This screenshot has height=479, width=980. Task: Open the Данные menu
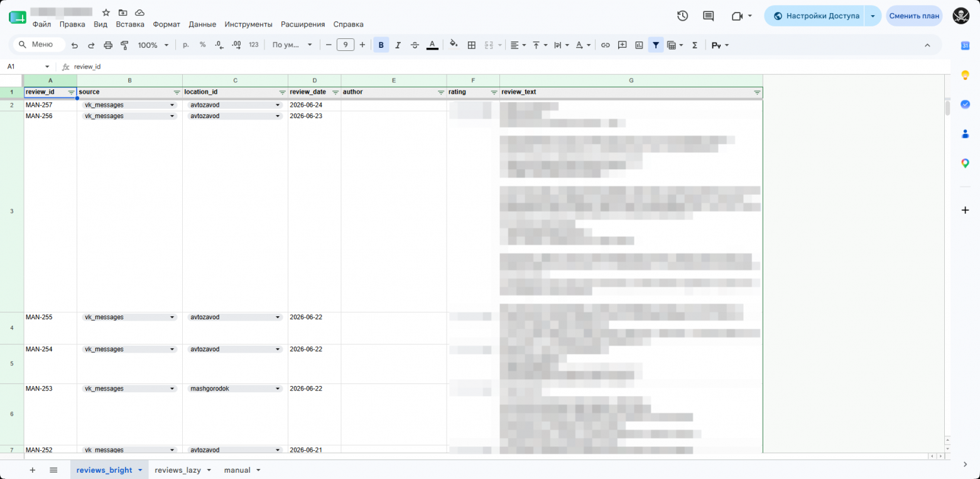click(x=202, y=25)
